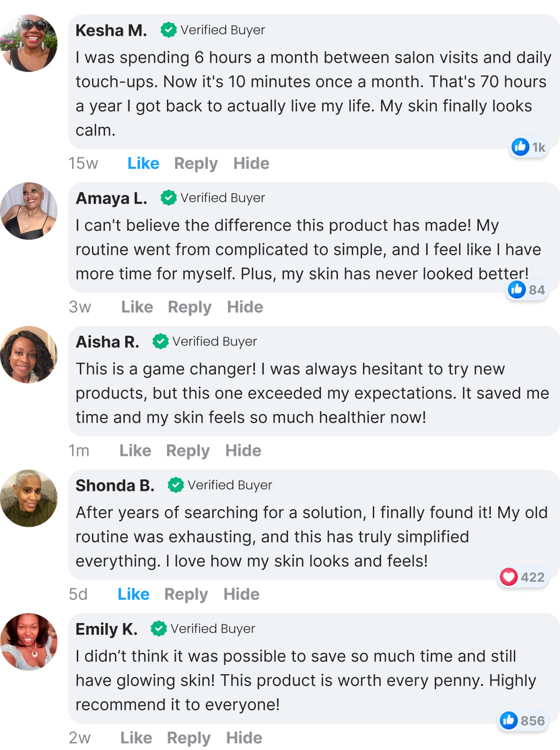Reply to Emily's comment
The image size is (560, 750).
[x=190, y=738]
